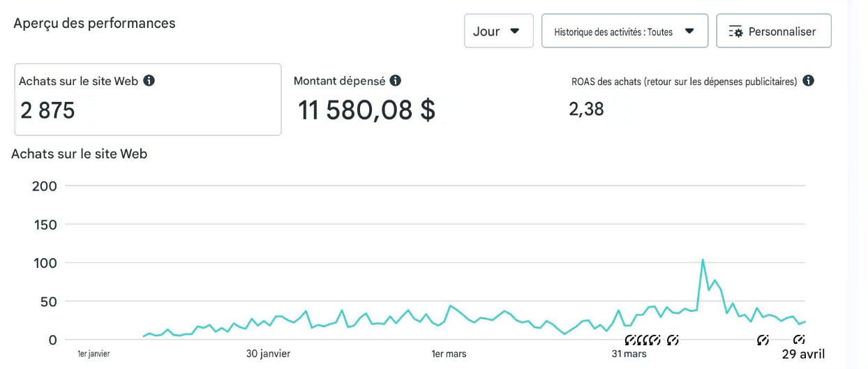
Task: Click info icon next to ROAS des achats
Action: pyautogui.click(x=808, y=81)
